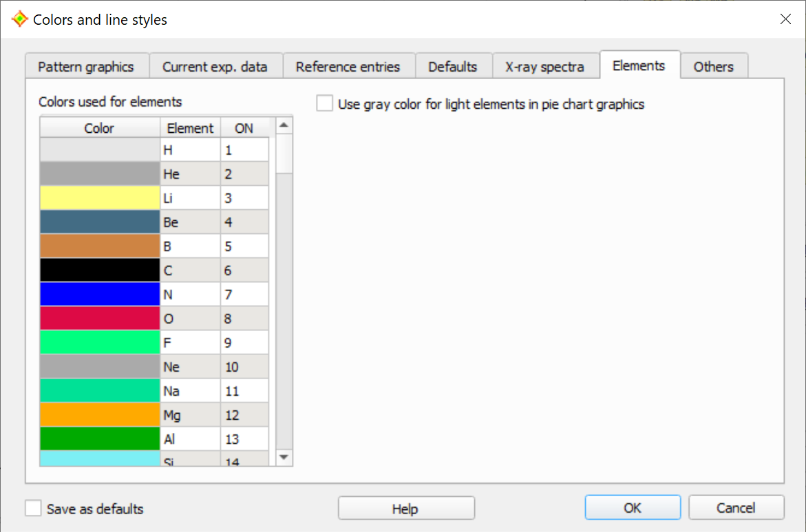Switch to the Pattern graphics tab

click(86, 67)
